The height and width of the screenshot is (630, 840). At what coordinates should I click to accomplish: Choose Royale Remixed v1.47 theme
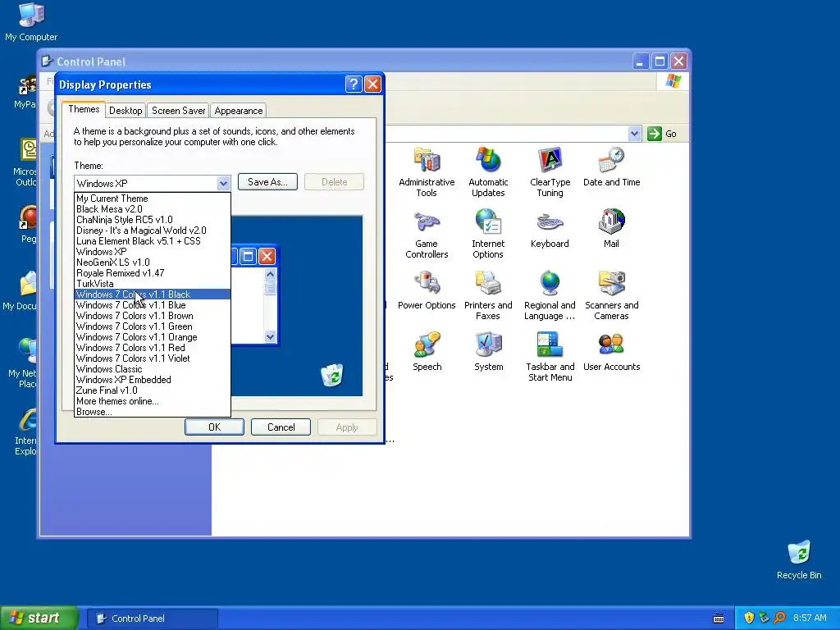pyautogui.click(x=152, y=273)
